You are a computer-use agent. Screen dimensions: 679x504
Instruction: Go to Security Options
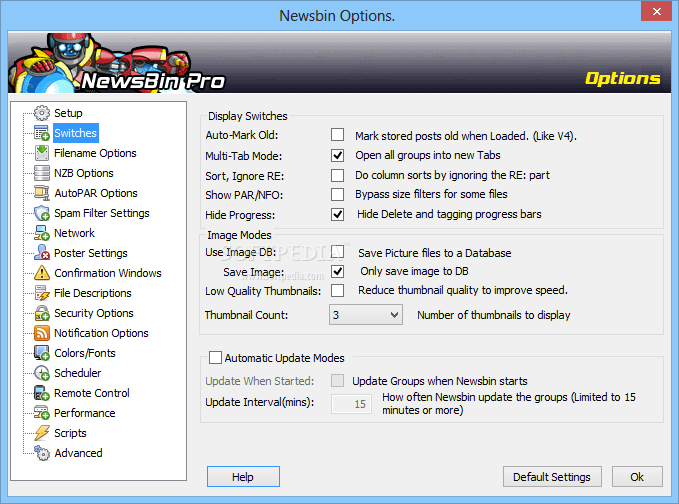[x=94, y=313]
